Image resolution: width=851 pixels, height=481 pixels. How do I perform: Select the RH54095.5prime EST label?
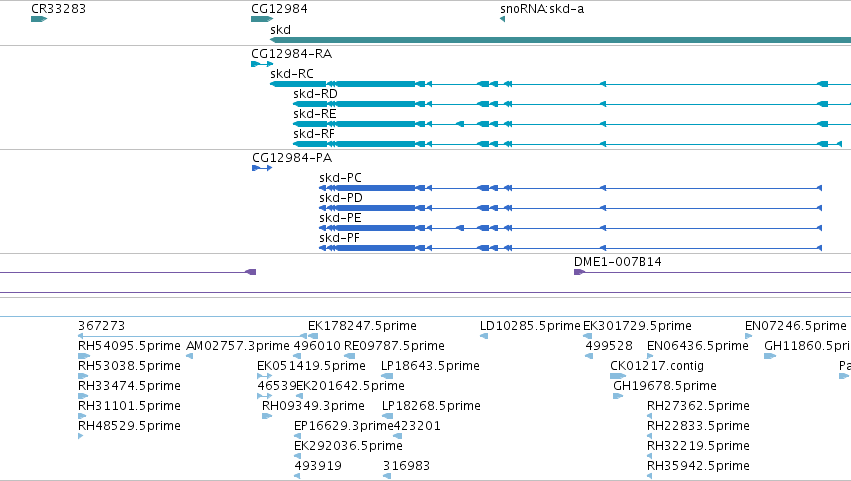click(129, 346)
